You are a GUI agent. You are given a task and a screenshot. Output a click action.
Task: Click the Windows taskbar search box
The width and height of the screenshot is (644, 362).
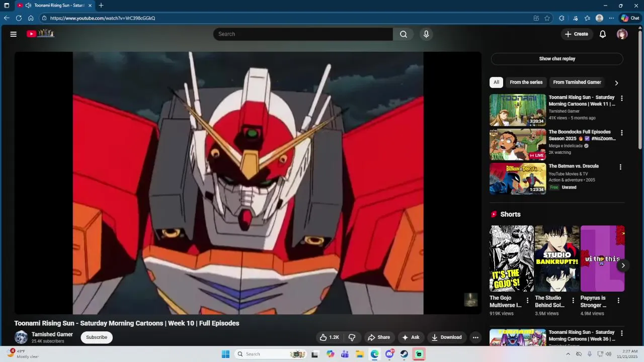270,354
